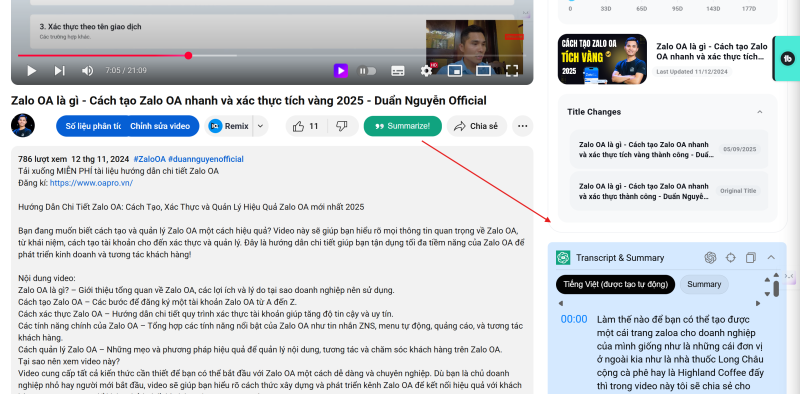Open the https://www.oapro.vn/ link
800x394 pixels.
91,183
